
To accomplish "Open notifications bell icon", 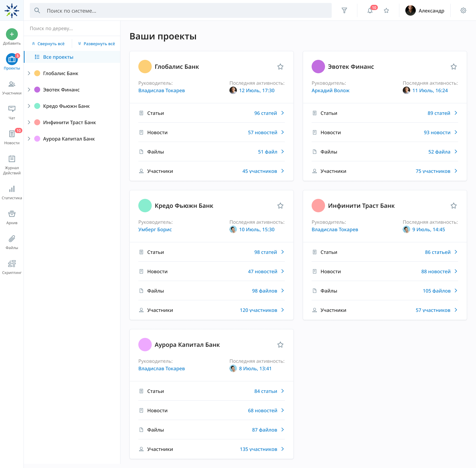I will [370, 11].
